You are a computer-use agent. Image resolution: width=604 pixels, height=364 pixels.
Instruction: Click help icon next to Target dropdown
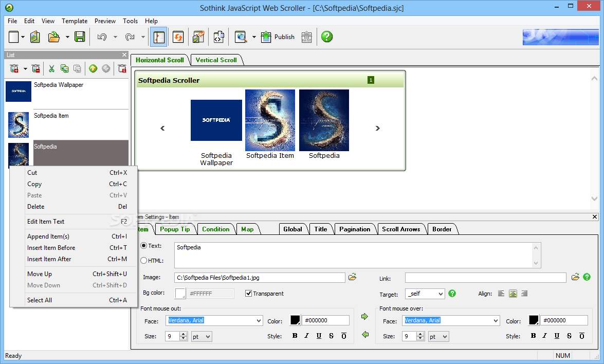(x=452, y=294)
